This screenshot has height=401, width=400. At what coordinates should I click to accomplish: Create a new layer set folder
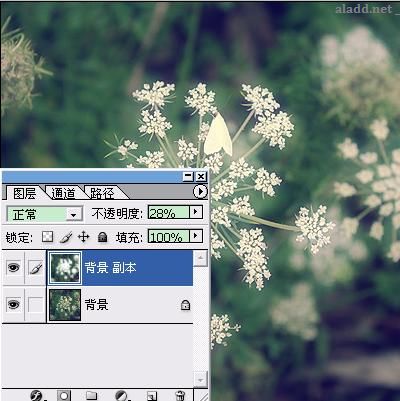91,396
